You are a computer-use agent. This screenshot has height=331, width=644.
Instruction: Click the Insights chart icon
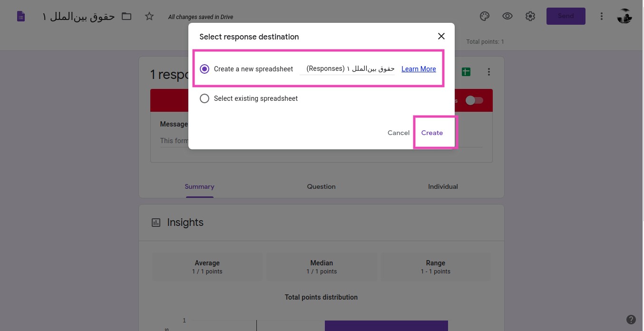coord(156,223)
